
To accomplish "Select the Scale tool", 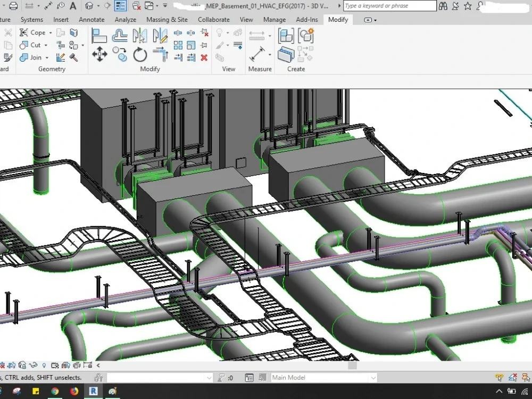I will coord(191,45).
